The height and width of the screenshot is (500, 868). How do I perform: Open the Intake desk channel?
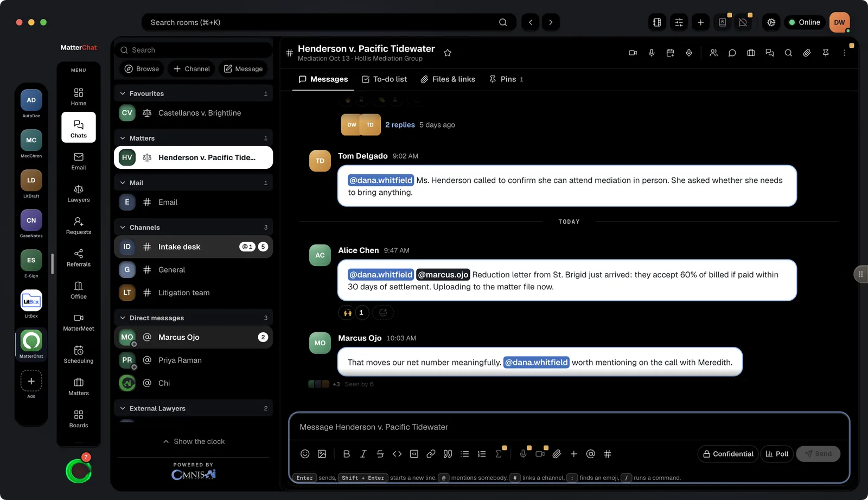coord(194,247)
